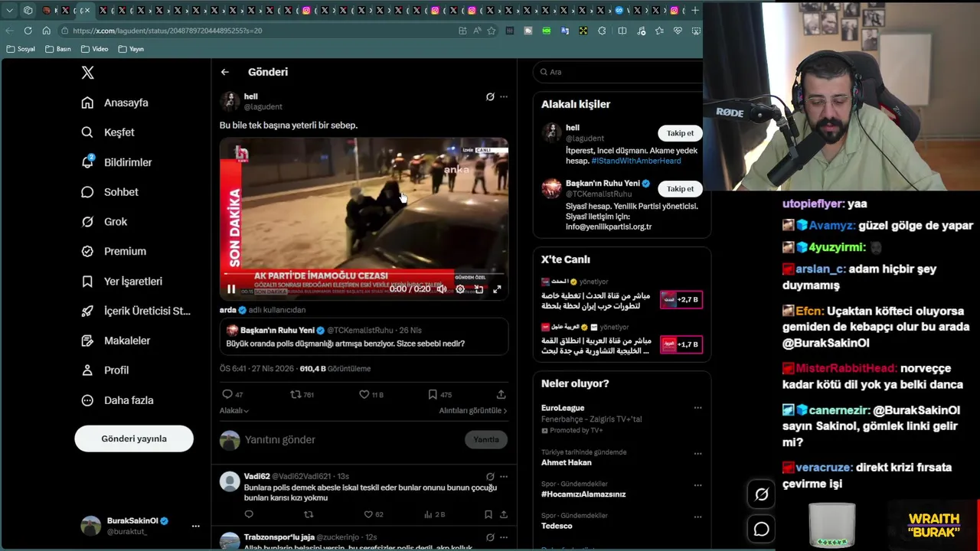Add page to favorites star
Screen dimensions: 980x551
click(491, 31)
